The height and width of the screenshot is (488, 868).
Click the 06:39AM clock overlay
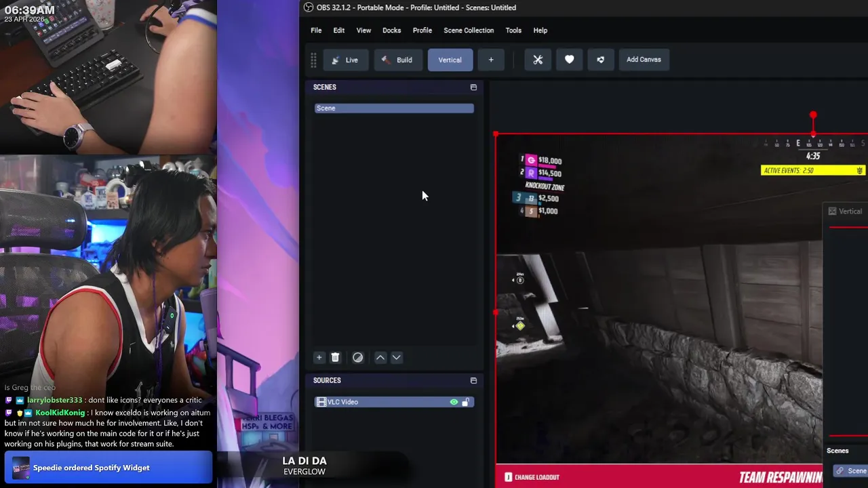coord(29,10)
